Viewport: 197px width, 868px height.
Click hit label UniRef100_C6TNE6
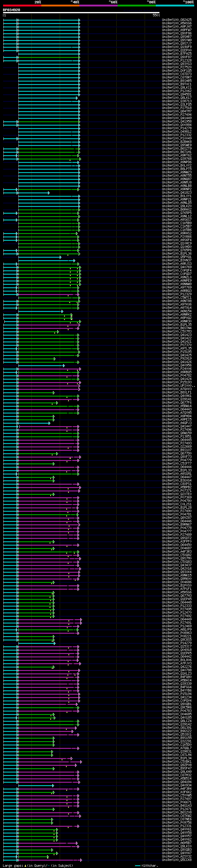(177, 819)
